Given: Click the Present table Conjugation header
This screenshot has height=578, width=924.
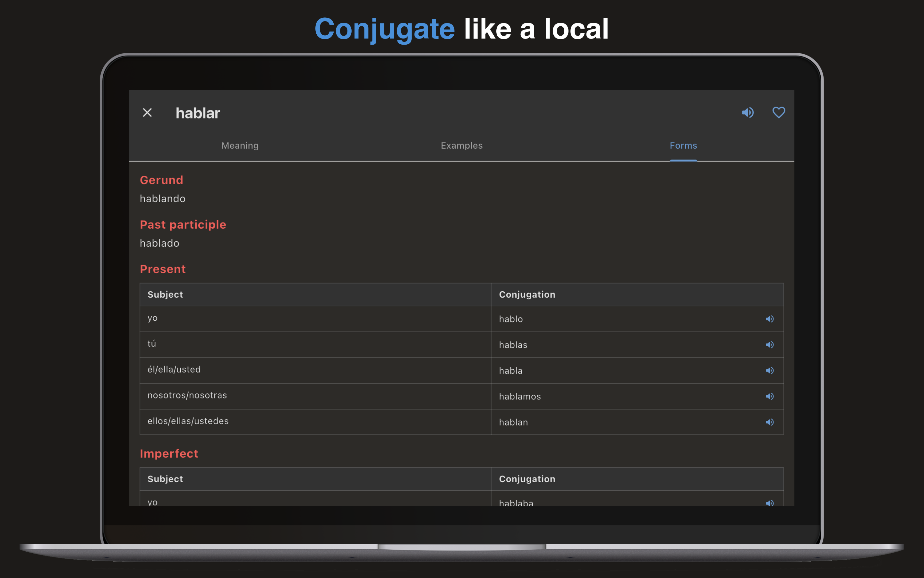Looking at the screenshot, I should tap(637, 295).
